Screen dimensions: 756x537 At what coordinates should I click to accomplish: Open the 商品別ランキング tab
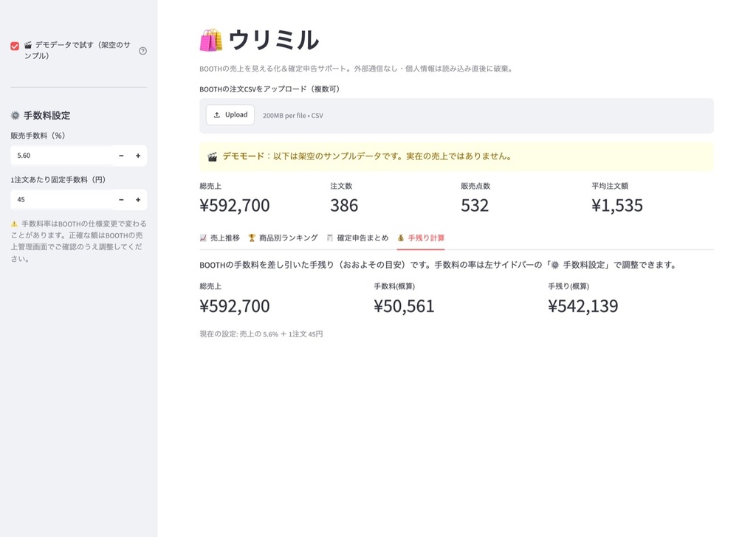click(283, 238)
